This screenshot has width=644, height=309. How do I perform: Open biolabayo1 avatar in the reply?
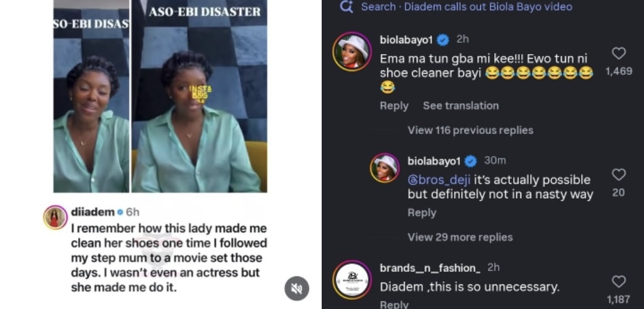385,168
